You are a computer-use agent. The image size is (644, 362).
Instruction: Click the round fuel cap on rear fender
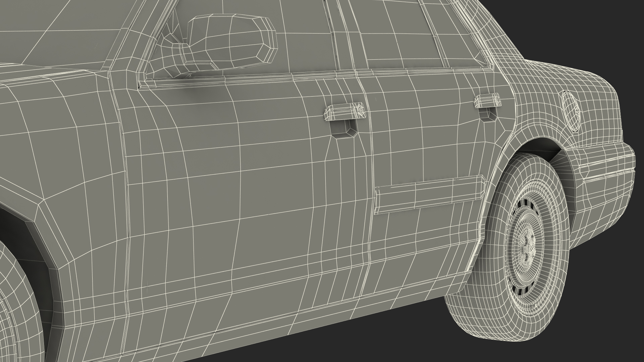point(571,112)
